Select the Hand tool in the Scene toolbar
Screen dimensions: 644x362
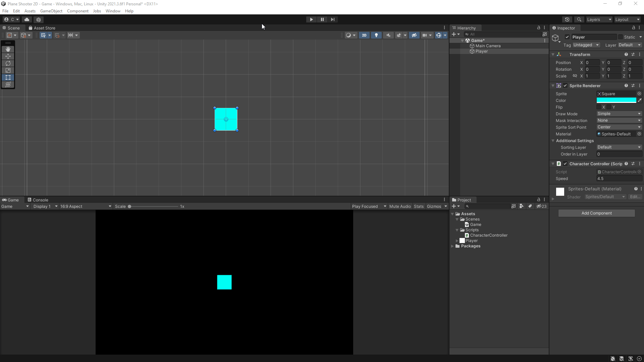point(8,49)
